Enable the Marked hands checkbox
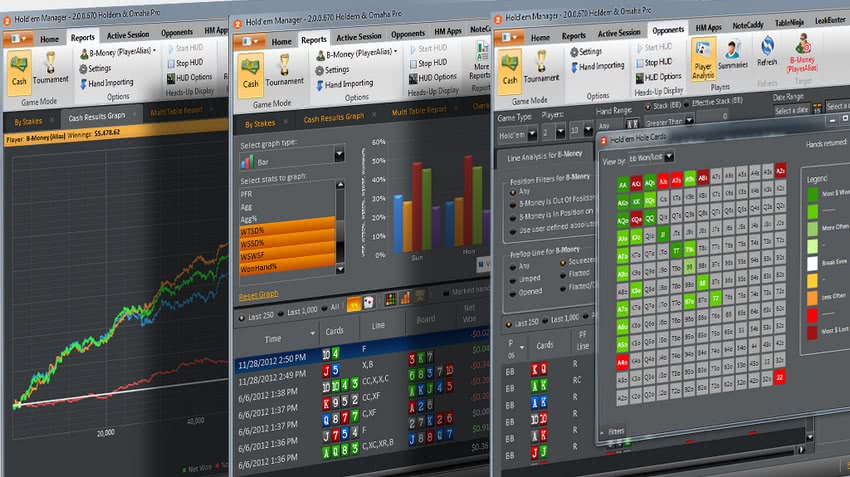The image size is (850, 477). (x=446, y=293)
